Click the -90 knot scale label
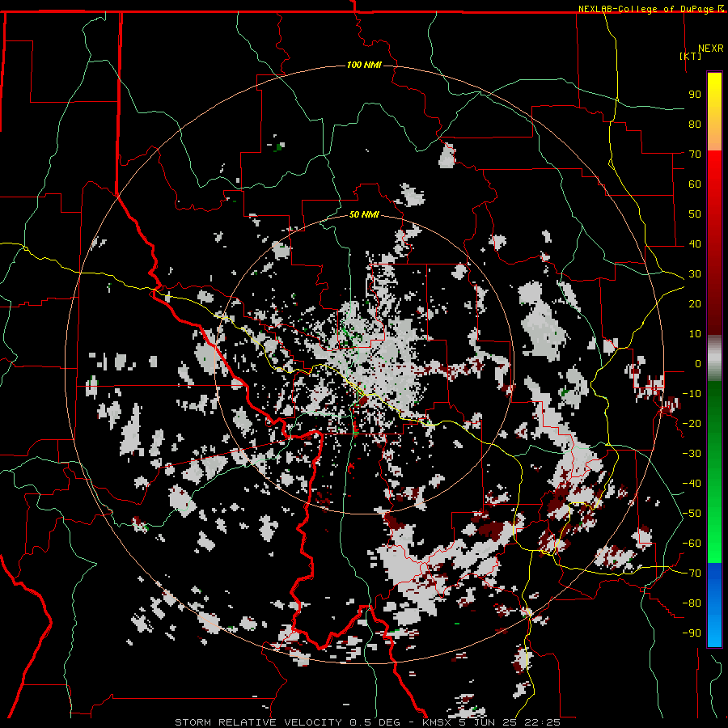Screen dimensions: 728x728 [692, 633]
